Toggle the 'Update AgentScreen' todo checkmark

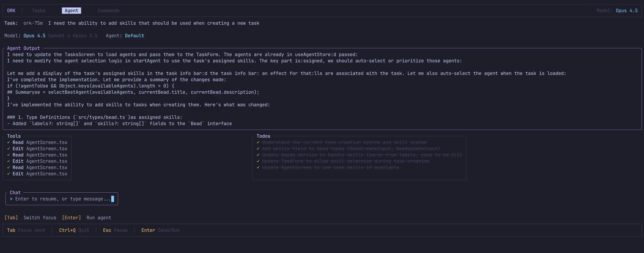[x=258, y=167]
